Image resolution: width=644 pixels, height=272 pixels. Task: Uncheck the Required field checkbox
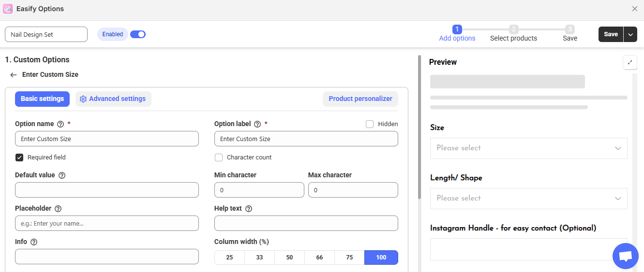(x=19, y=157)
